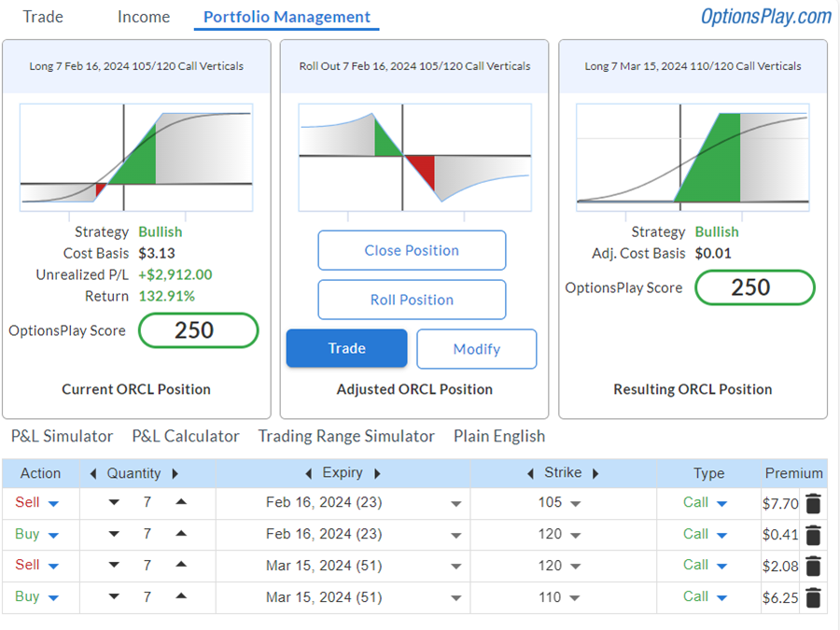Change Call type on Sell 120 Mar 15 row
Screen dimensions: 840x630
721,567
